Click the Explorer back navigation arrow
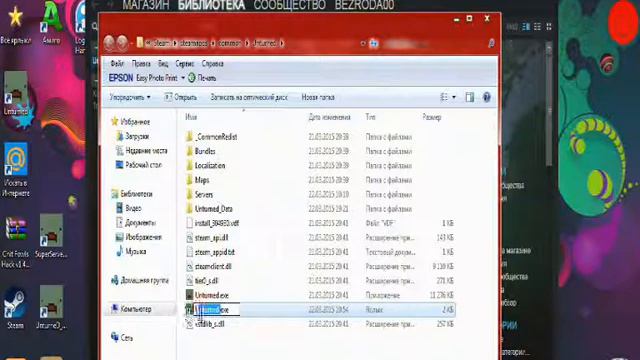 click(x=109, y=43)
